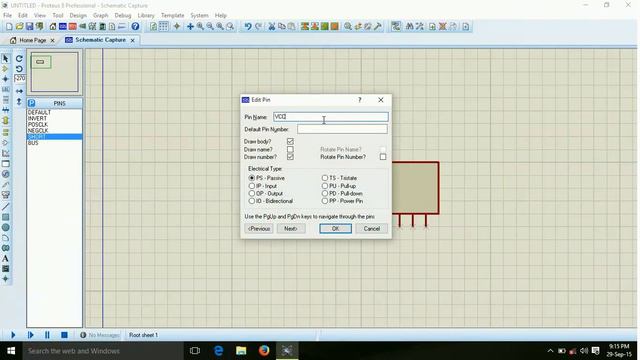
Task: Click the Previous button in Edit Pin
Action: 259,229
